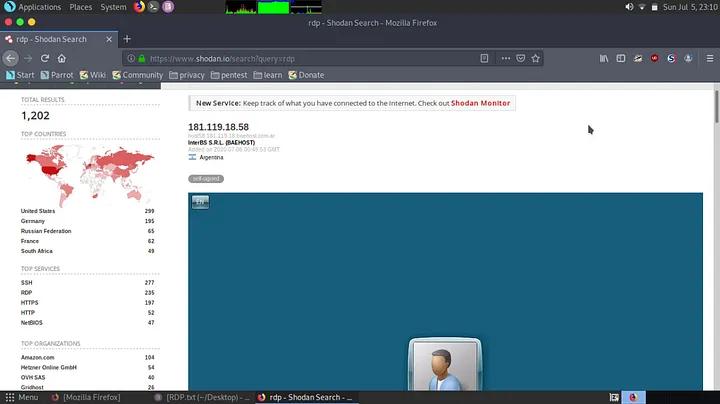This screenshot has height=404, width=720.
Task: Filter by HTTPS service
Action: 29,303
